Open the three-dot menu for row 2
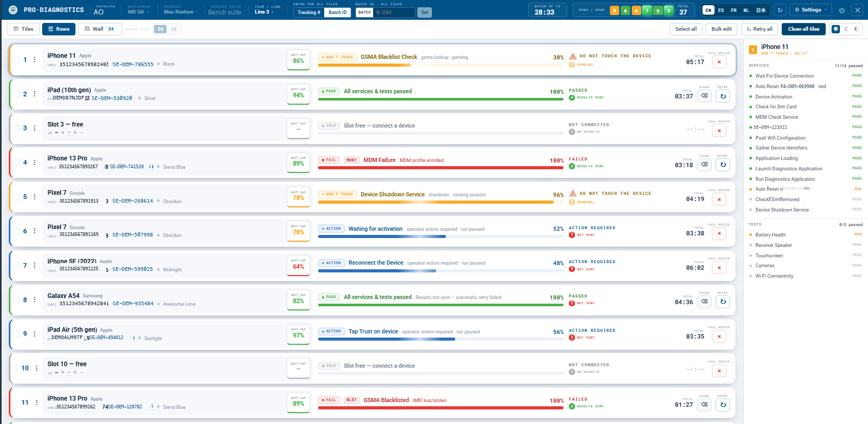Image resolution: width=868 pixels, height=424 pixels. [x=35, y=94]
